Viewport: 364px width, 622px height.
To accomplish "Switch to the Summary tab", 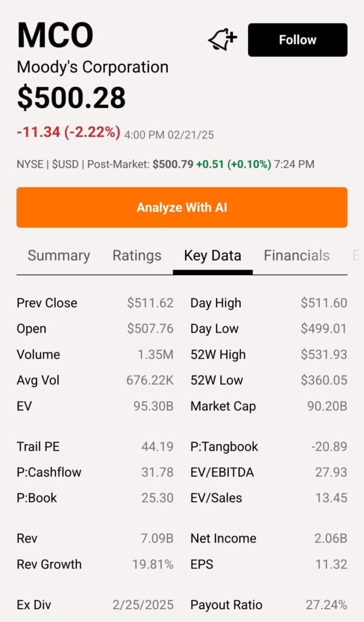I will tap(58, 256).
